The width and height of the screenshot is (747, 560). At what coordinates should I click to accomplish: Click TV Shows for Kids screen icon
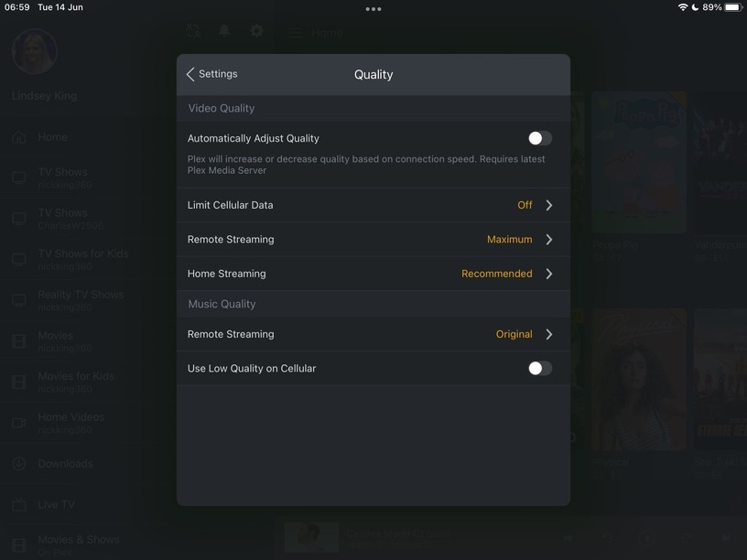click(x=19, y=260)
